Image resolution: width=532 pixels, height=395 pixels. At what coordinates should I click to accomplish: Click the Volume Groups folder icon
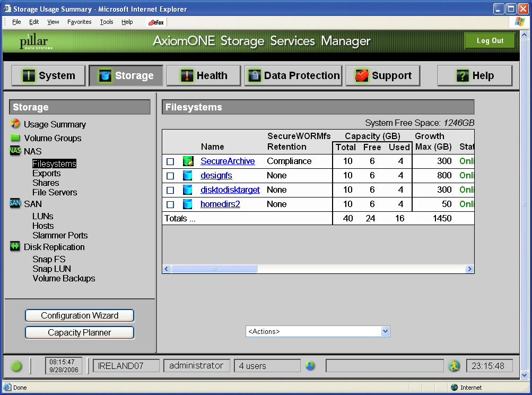[x=15, y=137]
